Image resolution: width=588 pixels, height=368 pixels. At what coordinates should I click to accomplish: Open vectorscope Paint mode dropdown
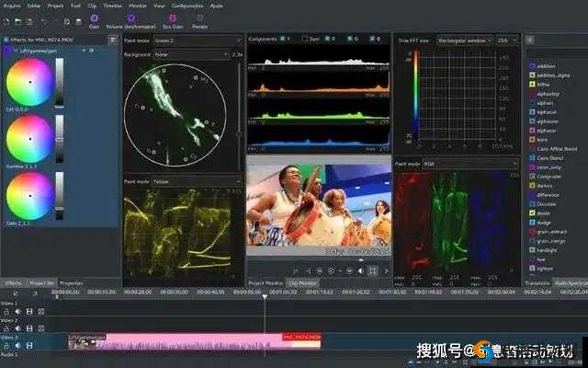pos(198,40)
